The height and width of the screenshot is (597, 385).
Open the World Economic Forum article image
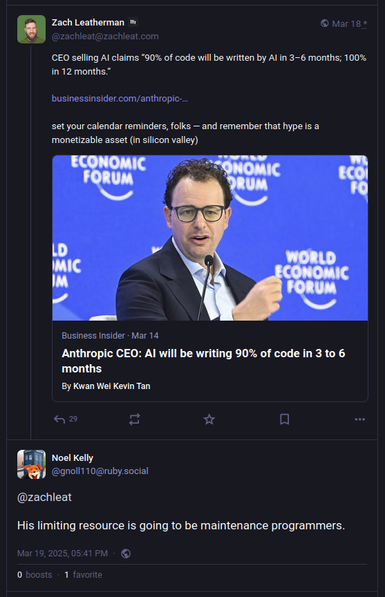pyautogui.click(x=210, y=238)
